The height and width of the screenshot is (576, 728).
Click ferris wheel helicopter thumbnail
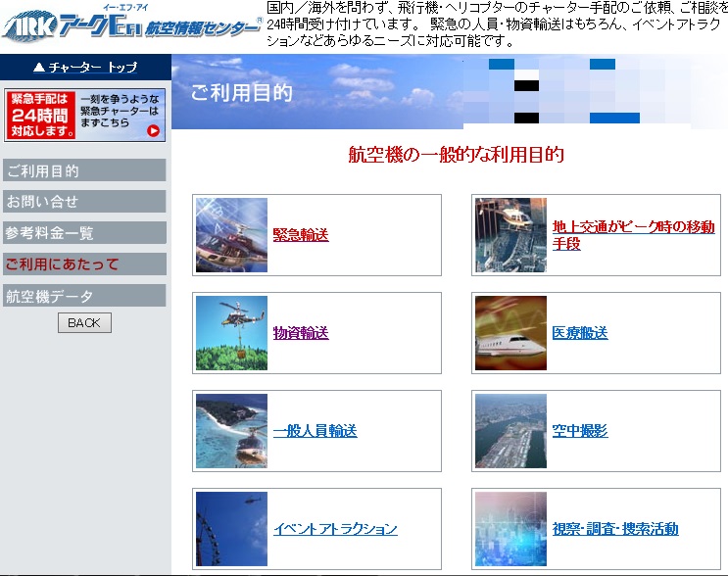[231, 529]
